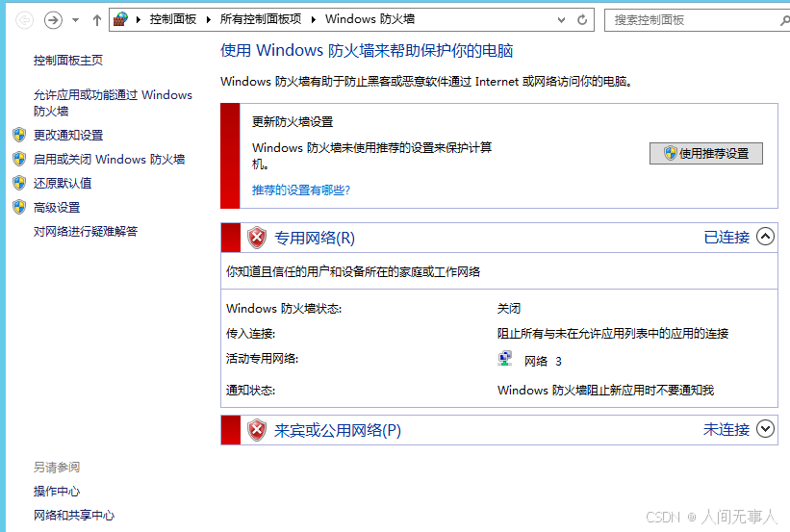This screenshot has width=790, height=532.
Task: Click the 传入连接: label
Action: point(250,334)
